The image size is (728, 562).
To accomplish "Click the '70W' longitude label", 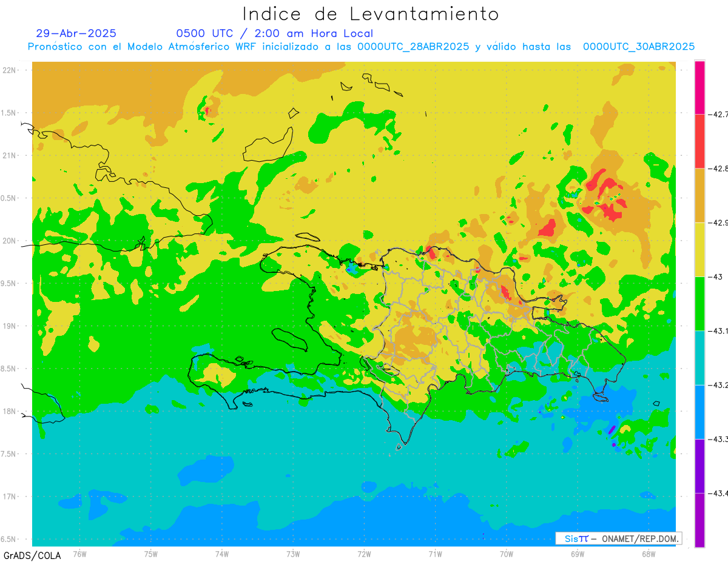I will [507, 554].
